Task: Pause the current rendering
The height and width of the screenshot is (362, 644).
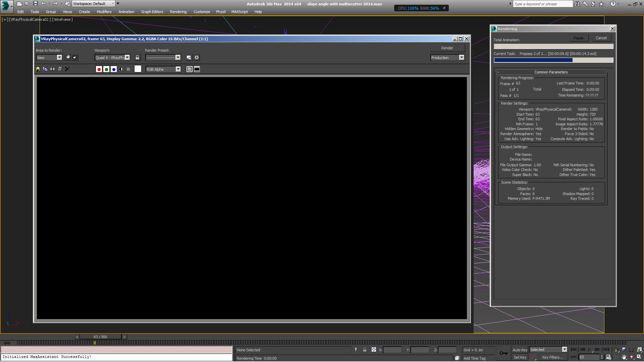Action: coord(578,38)
